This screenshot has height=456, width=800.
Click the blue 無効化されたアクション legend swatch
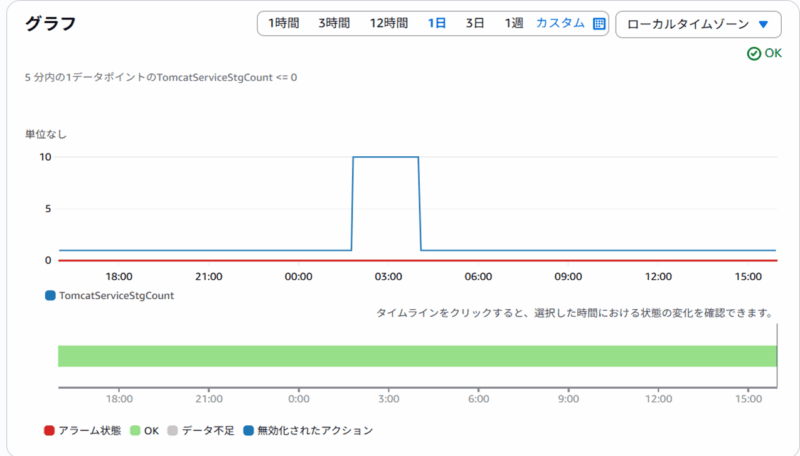pyautogui.click(x=248, y=430)
